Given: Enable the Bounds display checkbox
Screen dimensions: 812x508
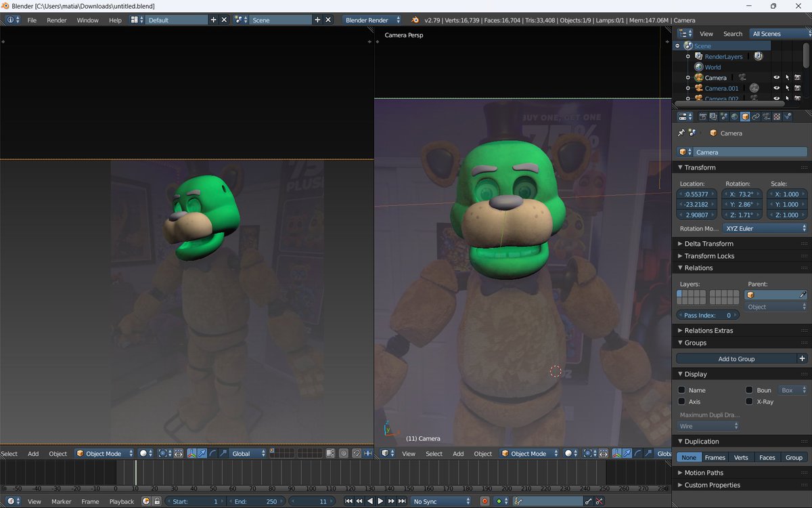Looking at the screenshot, I should 749,390.
